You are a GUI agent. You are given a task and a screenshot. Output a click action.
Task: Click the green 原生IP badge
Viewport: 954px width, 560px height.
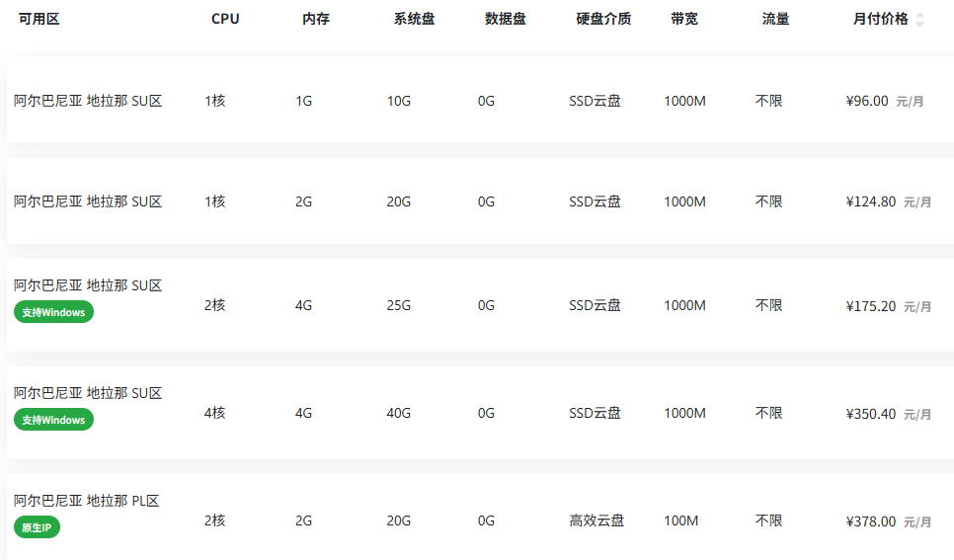pyautogui.click(x=38, y=527)
